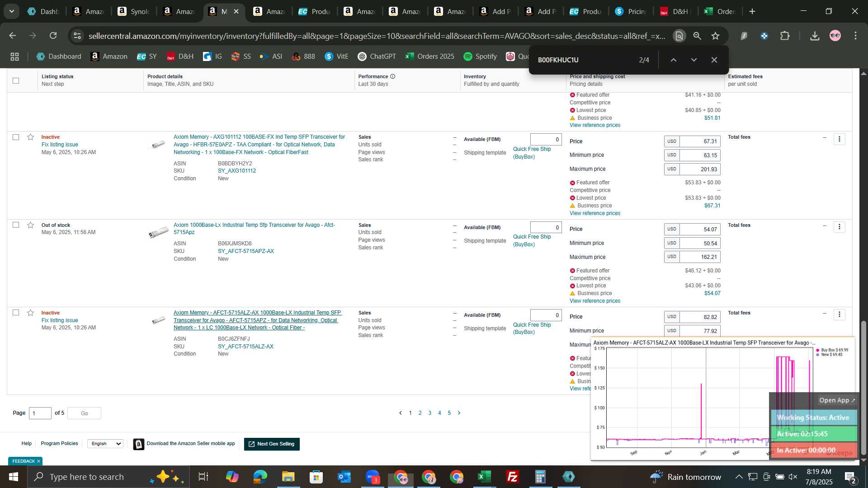Open Chrome downloads icon
Image resolution: width=868 pixels, height=488 pixels.
[x=815, y=36]
